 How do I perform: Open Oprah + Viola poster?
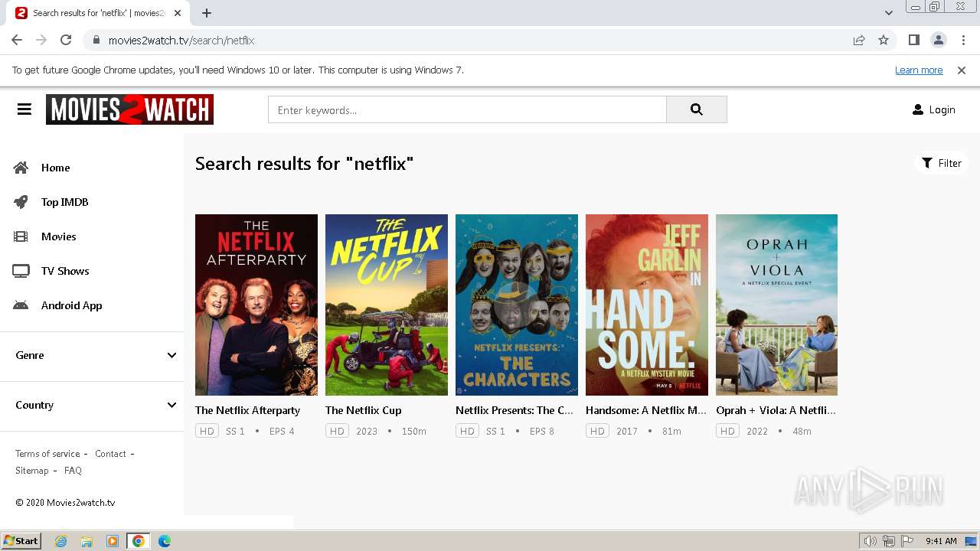(776, 305)
